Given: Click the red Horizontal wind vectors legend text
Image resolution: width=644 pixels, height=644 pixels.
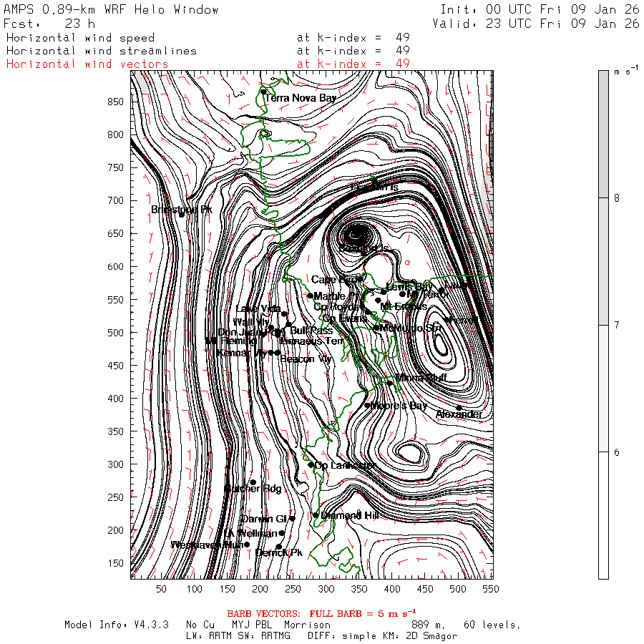Looking at the screenshot, I should pos(87,64).
